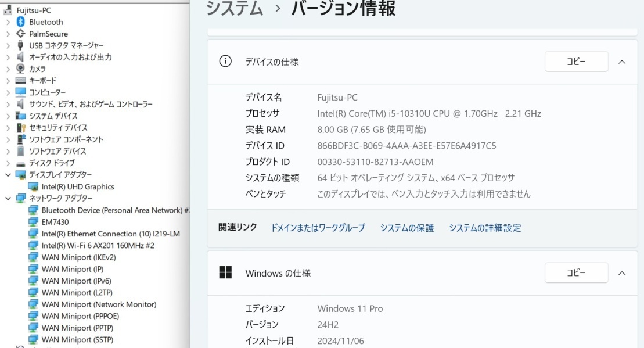Click the ペンとタッチ value text
This screenshot has width=644, height=348.
click(424, 194)
